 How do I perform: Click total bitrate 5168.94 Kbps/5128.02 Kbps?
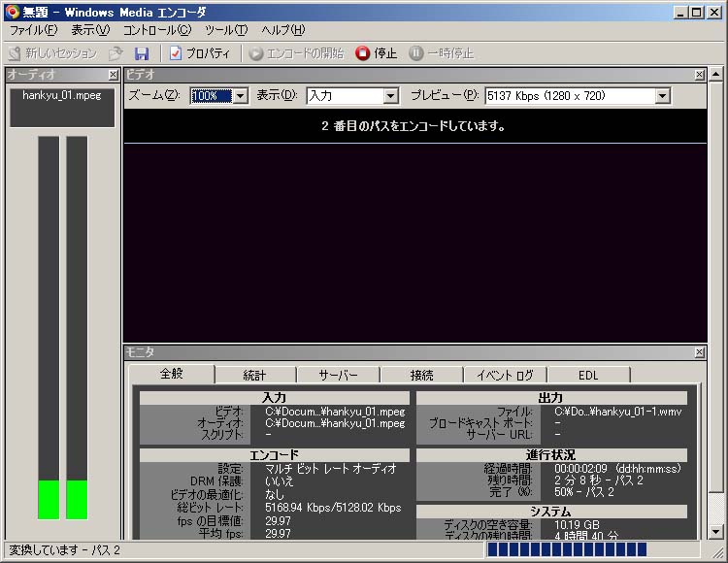tap(333, 508)
